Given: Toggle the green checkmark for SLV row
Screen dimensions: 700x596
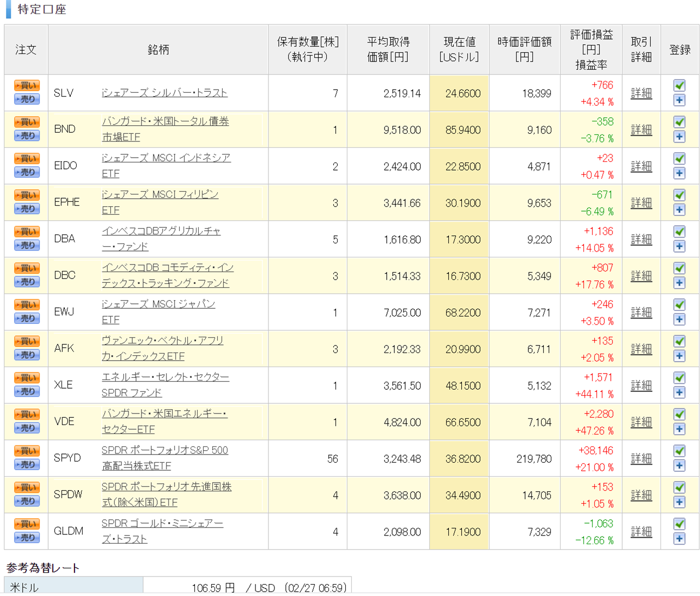Looking at the screenshot, I should coord(679,85).
